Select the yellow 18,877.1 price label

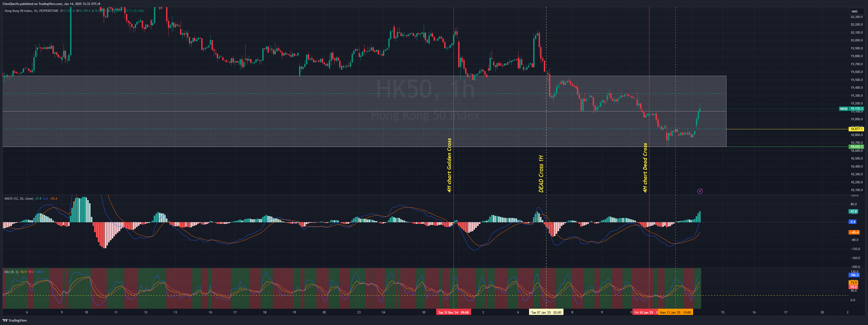[856, 129]
